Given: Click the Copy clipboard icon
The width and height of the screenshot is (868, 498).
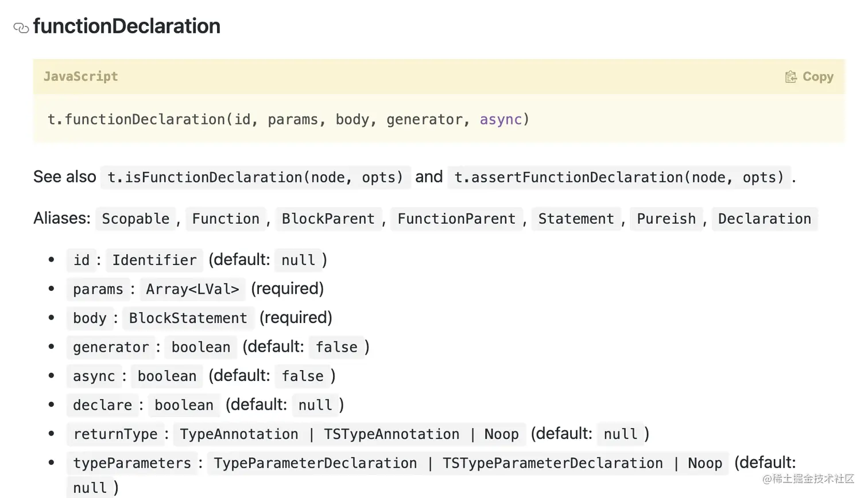Looking at the screenshot, I should point(790,77).
